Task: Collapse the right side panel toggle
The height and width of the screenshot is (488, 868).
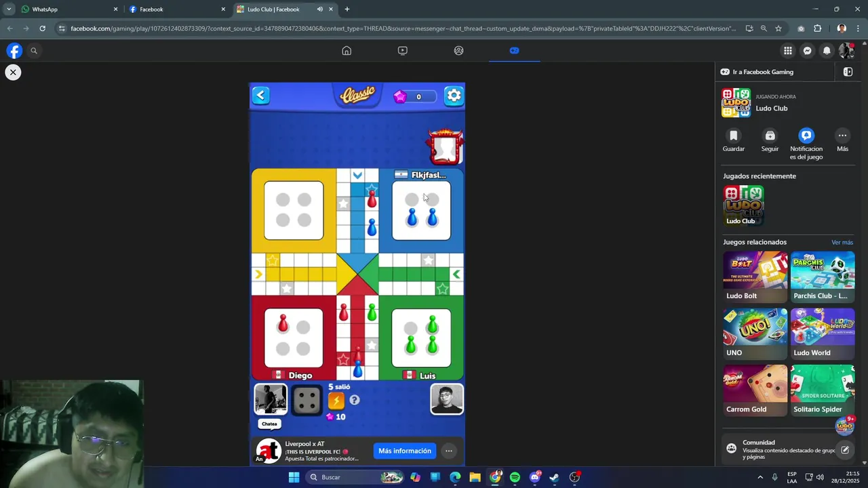Action: [848, 72]
